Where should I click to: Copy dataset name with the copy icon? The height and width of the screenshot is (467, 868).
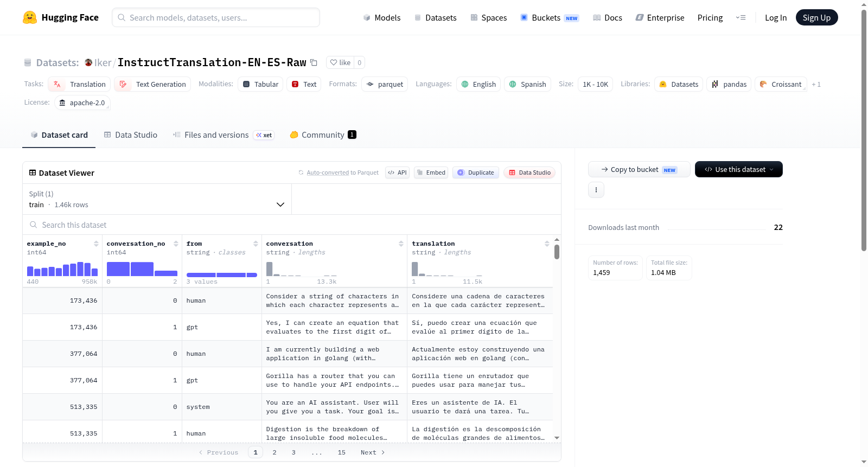314,62
